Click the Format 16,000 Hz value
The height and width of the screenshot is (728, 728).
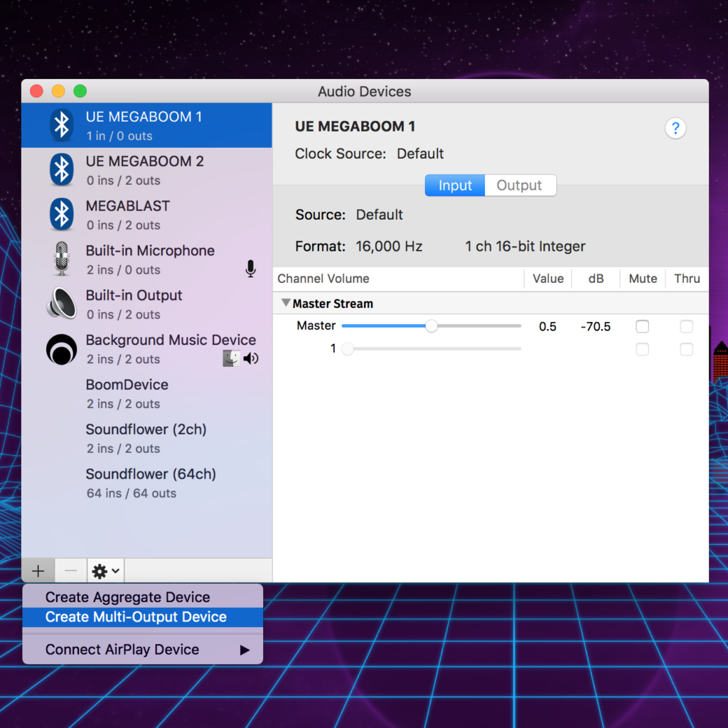(389, 246)
